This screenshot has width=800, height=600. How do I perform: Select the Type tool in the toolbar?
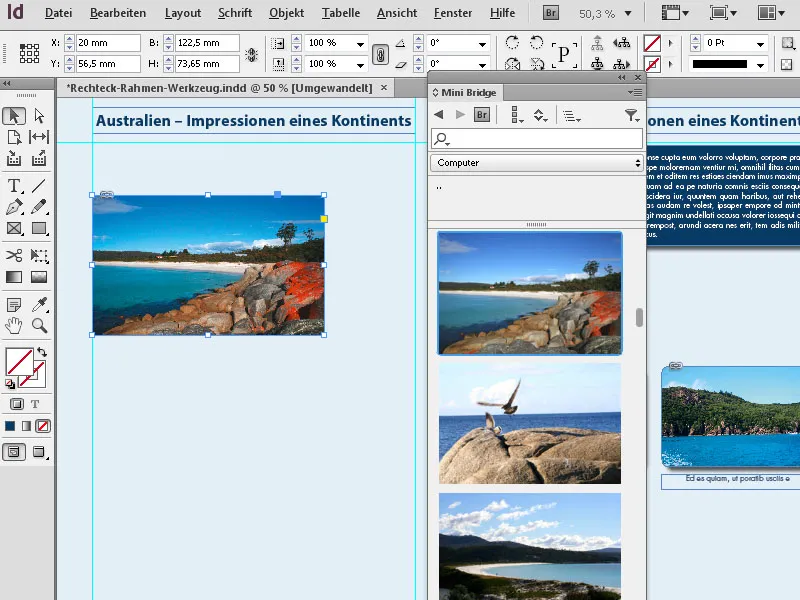13,184
